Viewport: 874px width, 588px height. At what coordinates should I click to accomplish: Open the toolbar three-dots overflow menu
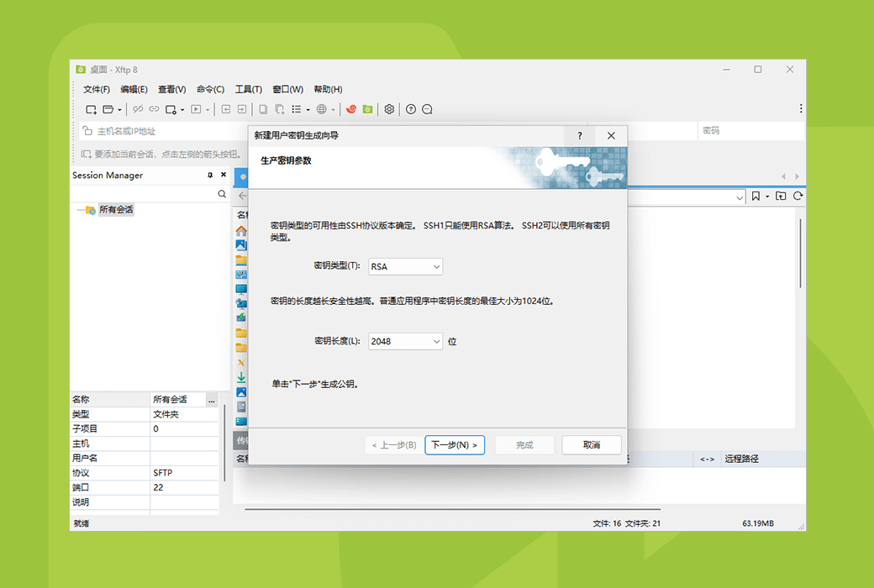(x=801, y=108)
